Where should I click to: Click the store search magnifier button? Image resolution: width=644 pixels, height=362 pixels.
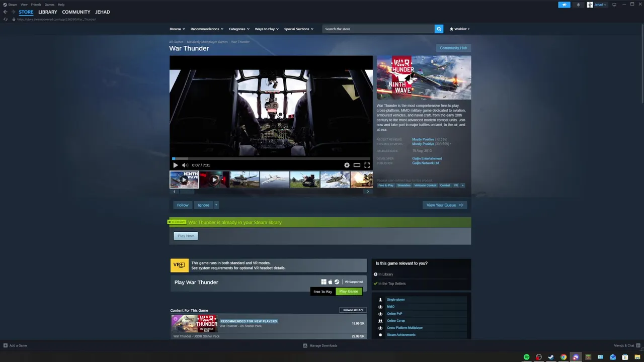pos(439,29)
